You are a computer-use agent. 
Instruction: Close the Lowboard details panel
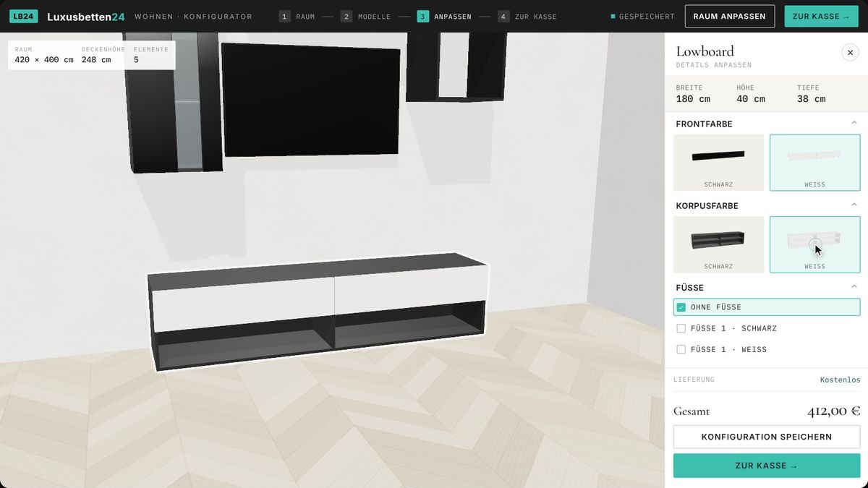(x=850, y=52)
